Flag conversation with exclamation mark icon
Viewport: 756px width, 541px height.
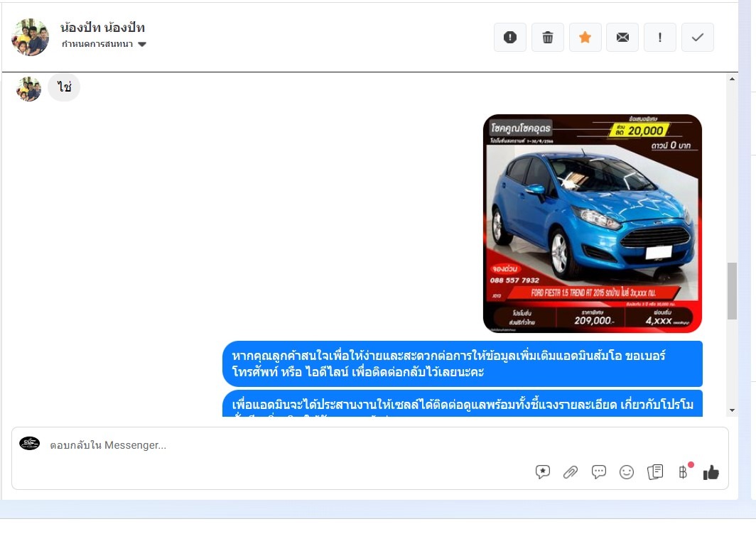coord(660,37)
